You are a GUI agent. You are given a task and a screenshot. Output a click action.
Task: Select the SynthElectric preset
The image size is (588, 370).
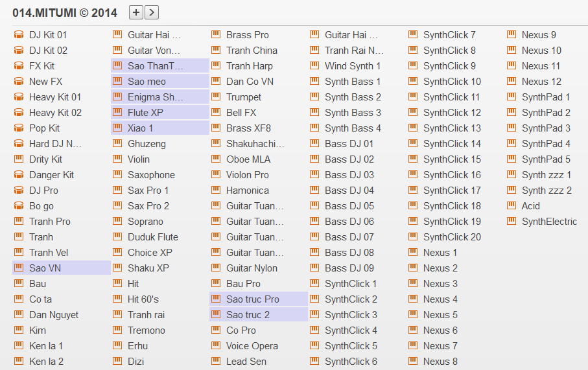pyautogui.click(x=549, y=222)
